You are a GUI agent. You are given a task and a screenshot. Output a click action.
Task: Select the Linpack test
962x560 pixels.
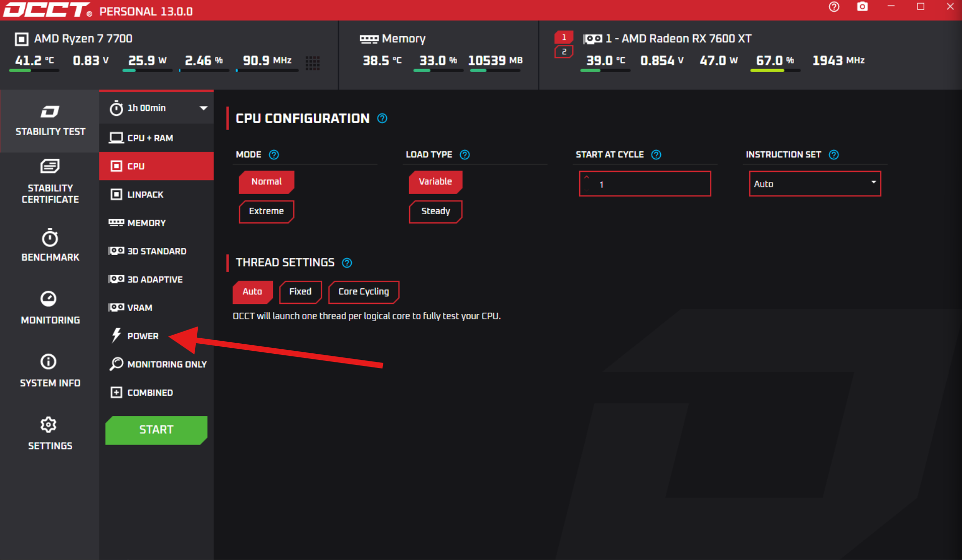(145, 195)
